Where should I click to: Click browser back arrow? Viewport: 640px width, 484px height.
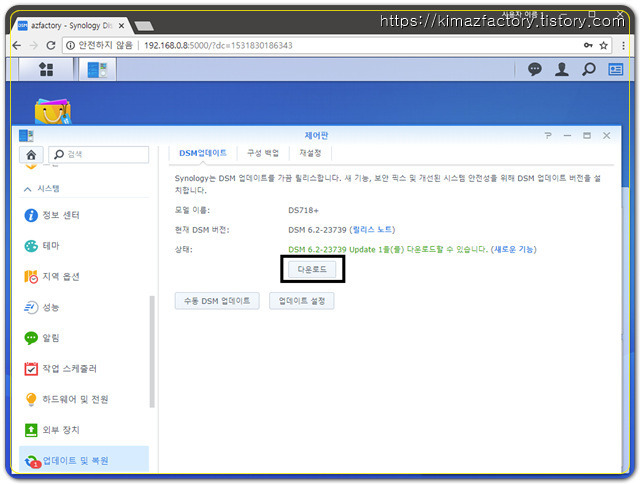point(17,45)
